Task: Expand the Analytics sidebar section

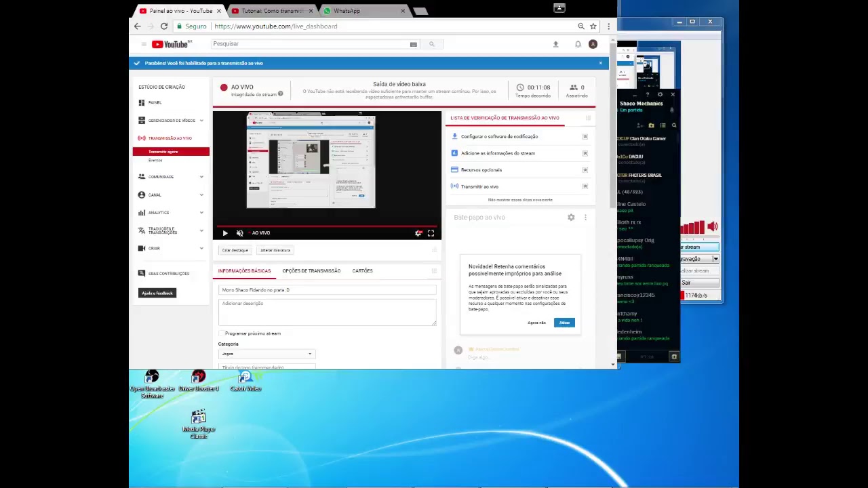Action: coord(171,212)
